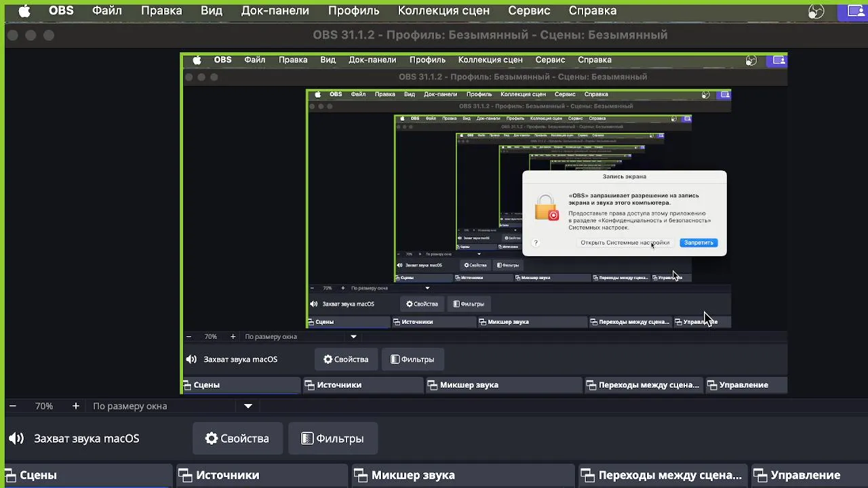Click the plus zoom icon in largest nested preview
868x488 pixels.
pos(233,337)
